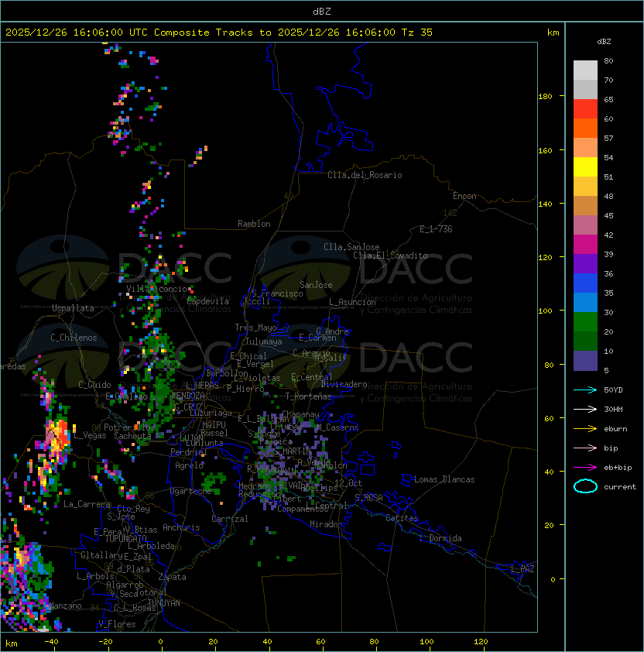The height and width of the screenshot is (652, 644).
Task: Select the 'La_Carrera' label
Action: [x=87, y=504]
